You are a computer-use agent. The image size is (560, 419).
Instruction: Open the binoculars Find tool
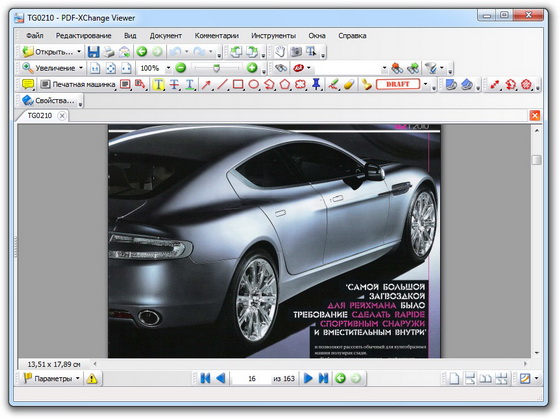(x=281, y=68)
